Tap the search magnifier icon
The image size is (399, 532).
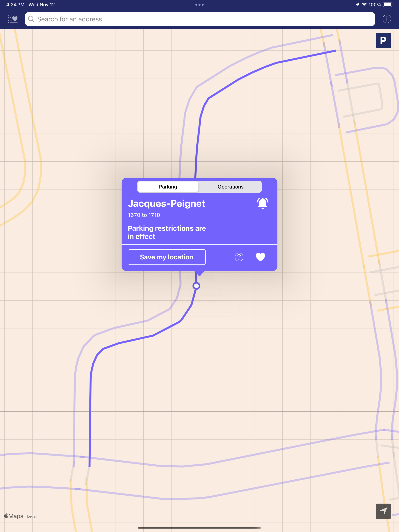(x=31, y=19)
